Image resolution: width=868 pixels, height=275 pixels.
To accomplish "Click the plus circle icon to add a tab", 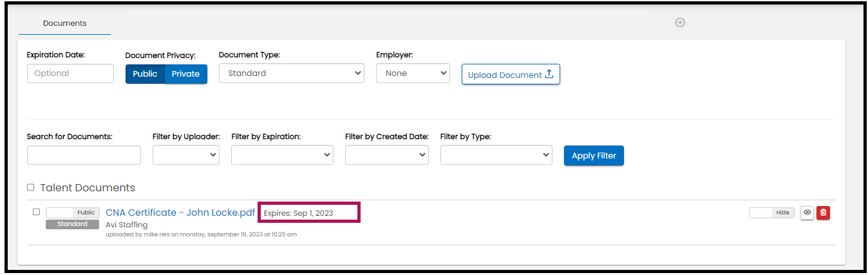I will (680, 23).
